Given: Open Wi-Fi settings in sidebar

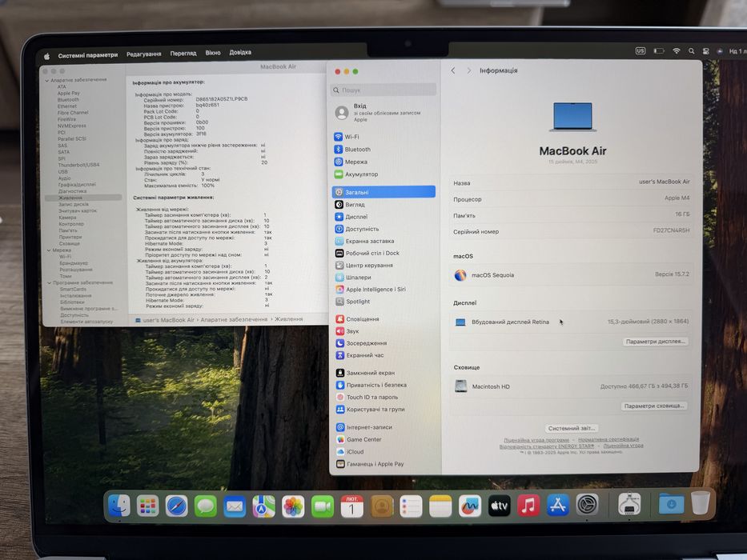Looking at the screenshot, I should pyautogui.click(x=347, y=137).
